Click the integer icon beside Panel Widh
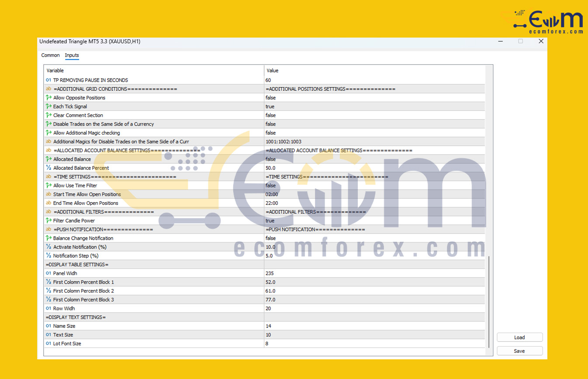The width and height of the screenshot is (588, 379). tap(48, 273)
